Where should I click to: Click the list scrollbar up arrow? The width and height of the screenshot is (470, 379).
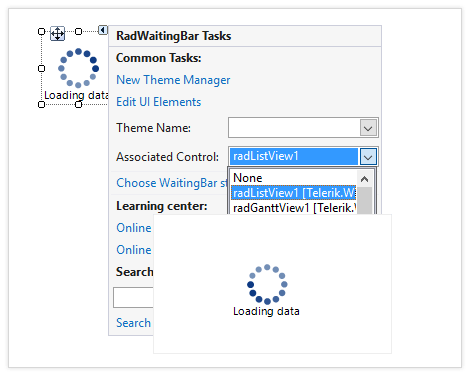coord(364,179)
